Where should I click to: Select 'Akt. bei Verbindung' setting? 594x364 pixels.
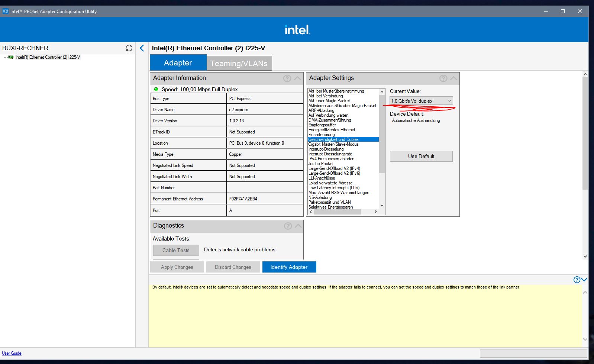(x=326, y=96)
